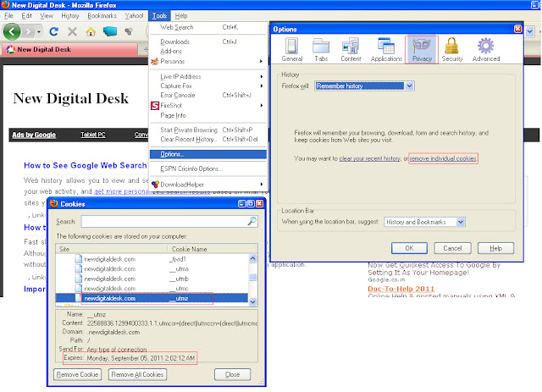Open the 'Doc-To-Help 2011' ad link
542x392 pixels.
coord(401,289)
